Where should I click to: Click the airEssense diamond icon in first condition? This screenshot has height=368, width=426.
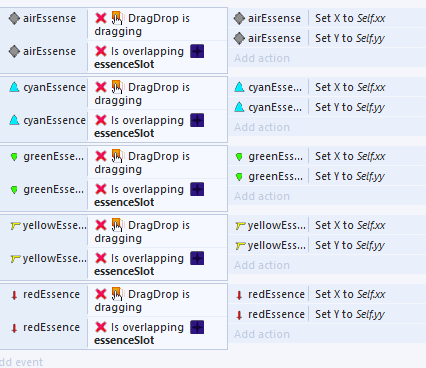[14, 18]
